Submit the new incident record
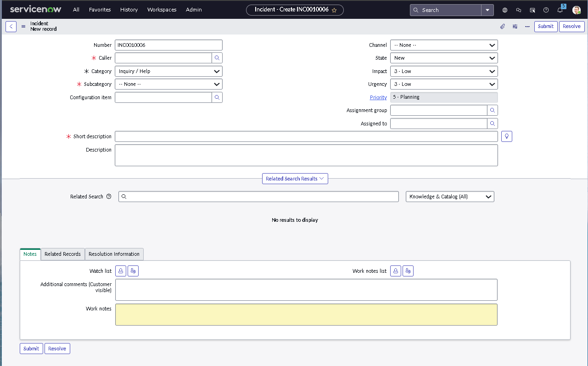Screen dimensions: 588x366 point(545,26)
